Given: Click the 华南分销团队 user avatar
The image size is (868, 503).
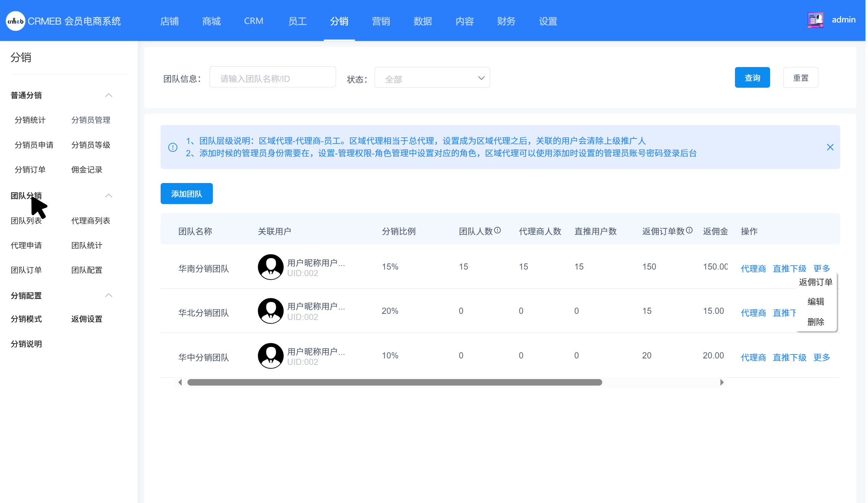Looking at the screenshot, I should [270, 267].
